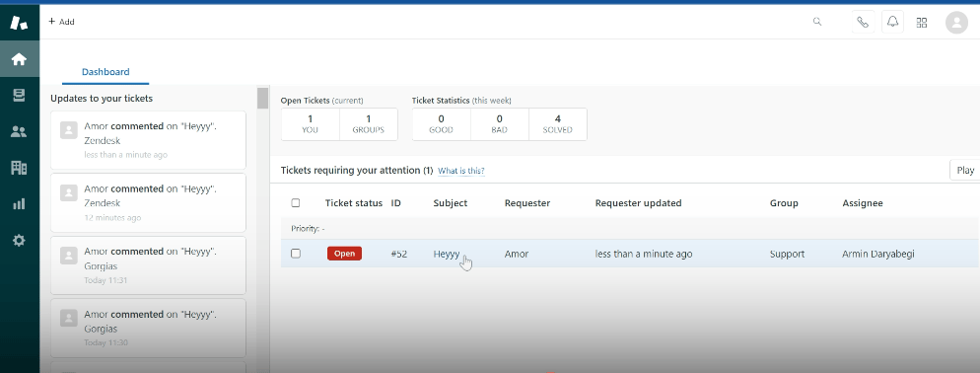Screen dimensions: 980x373
Task: Sort by Group column header
Action: [x=784, y=202]
